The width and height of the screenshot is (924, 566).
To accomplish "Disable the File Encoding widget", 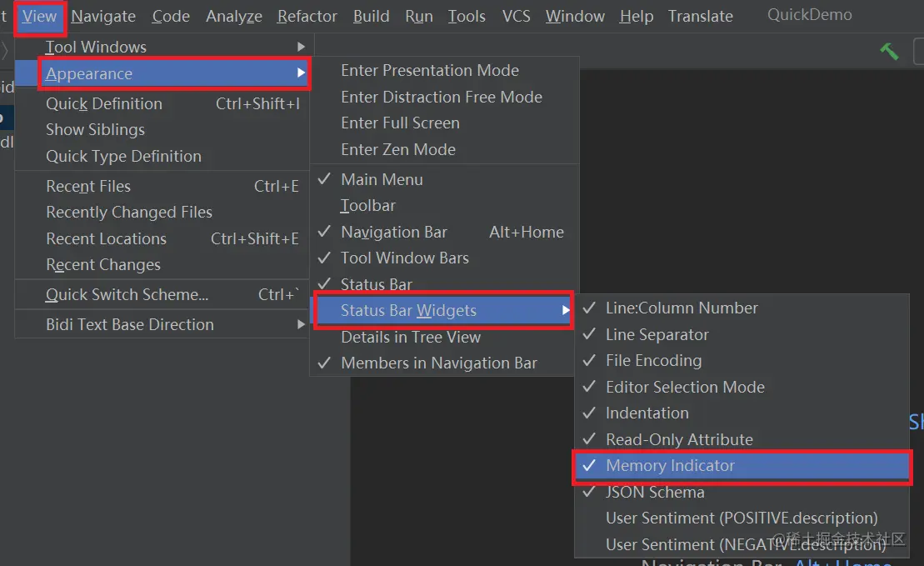I will [x=653, y=360].
